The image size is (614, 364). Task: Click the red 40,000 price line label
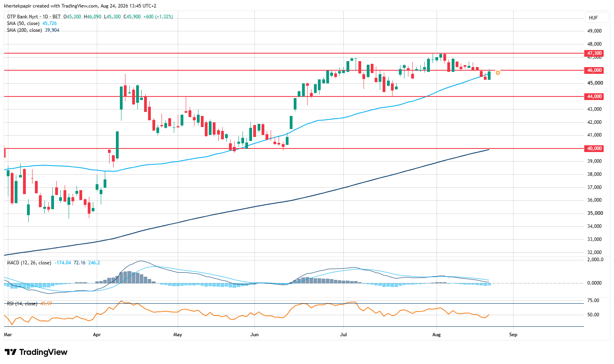tap(594, 148)
